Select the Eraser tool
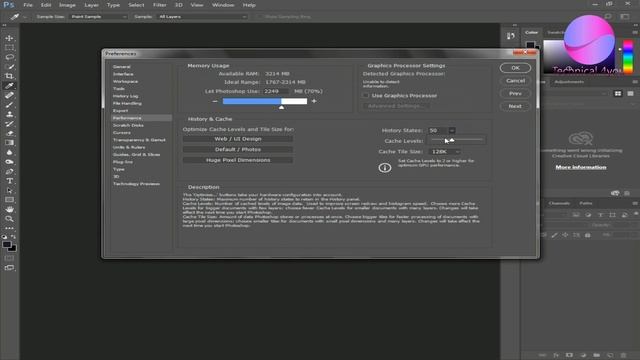Viewport: 640px width, 360px height. pos(9,133)
